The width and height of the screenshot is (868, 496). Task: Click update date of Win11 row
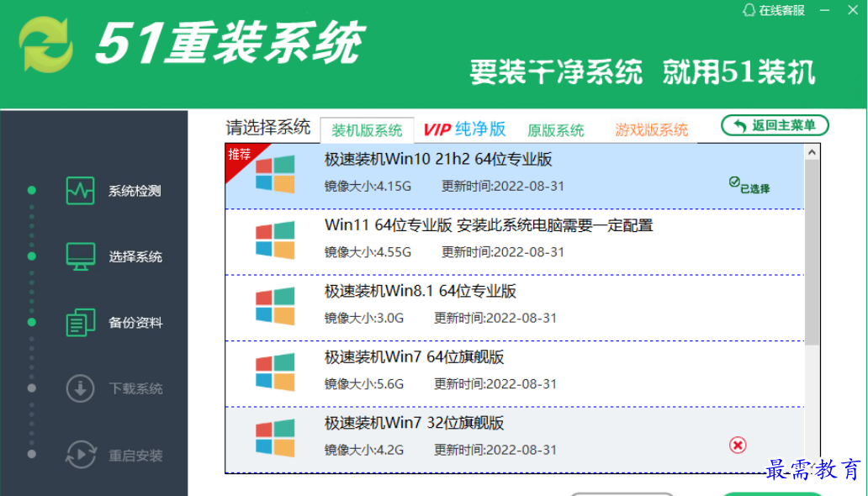coord(503,252)
